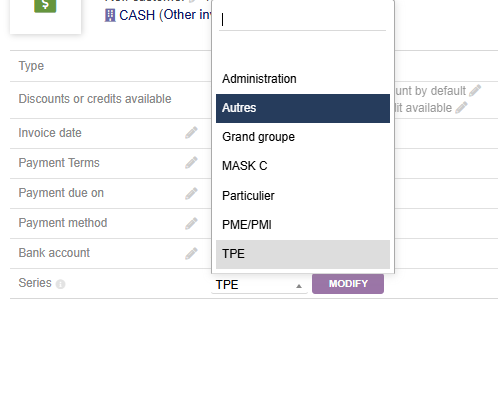Screen dimensions: 498x397
Task: Choose the highlighted Autres option
Action: [x=303, y=108]
